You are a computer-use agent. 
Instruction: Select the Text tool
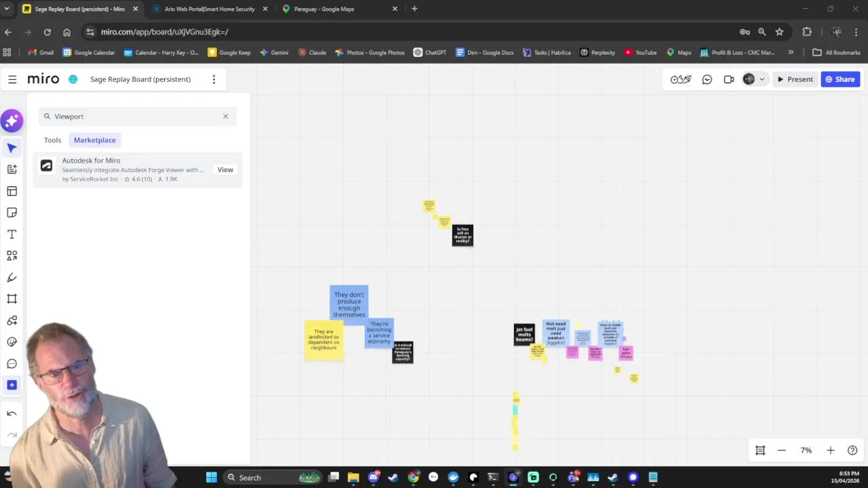(12, 235)
